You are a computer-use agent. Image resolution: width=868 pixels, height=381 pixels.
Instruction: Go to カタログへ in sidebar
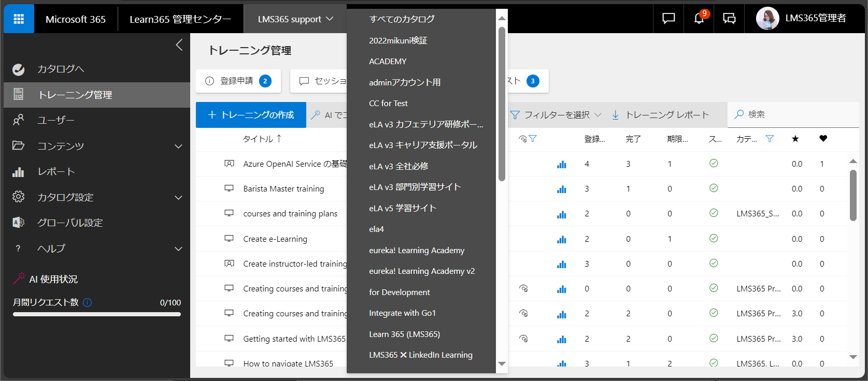pos(60,69)
